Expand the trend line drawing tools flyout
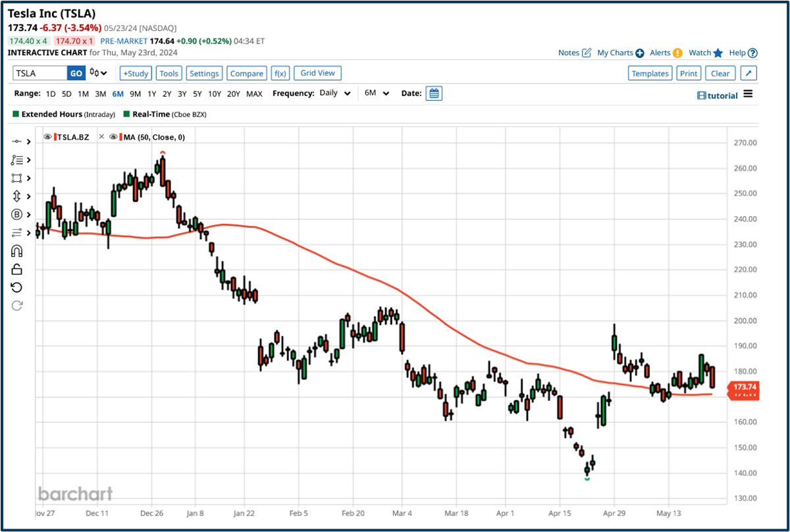This screenshot has width=790, height=532. tap(20, 142)
